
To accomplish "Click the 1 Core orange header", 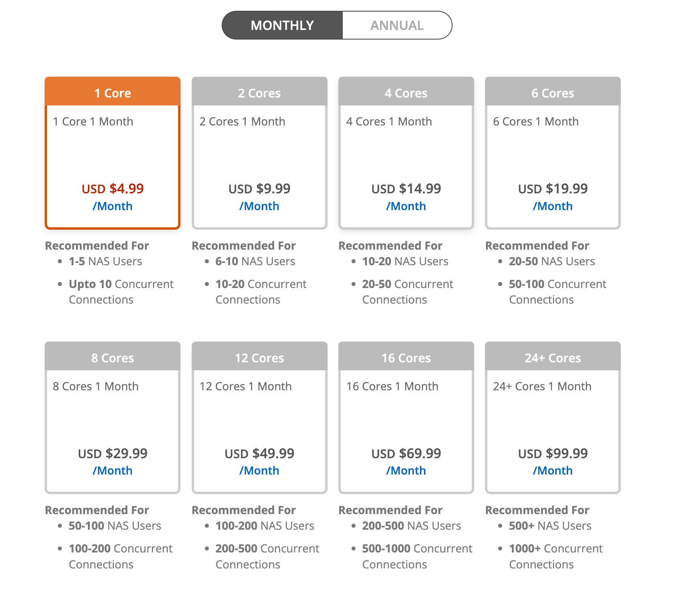I will coord(113,91).
